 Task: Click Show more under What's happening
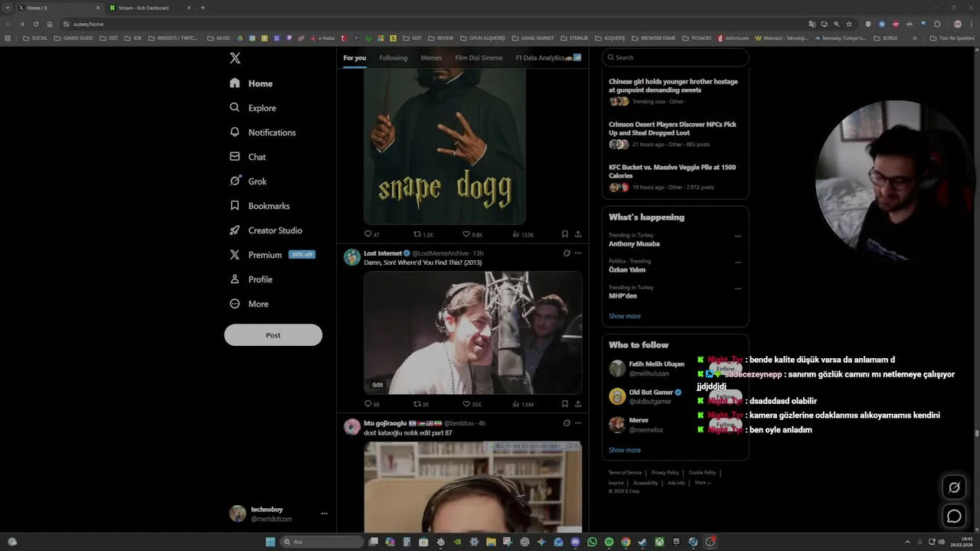(625, 316)
